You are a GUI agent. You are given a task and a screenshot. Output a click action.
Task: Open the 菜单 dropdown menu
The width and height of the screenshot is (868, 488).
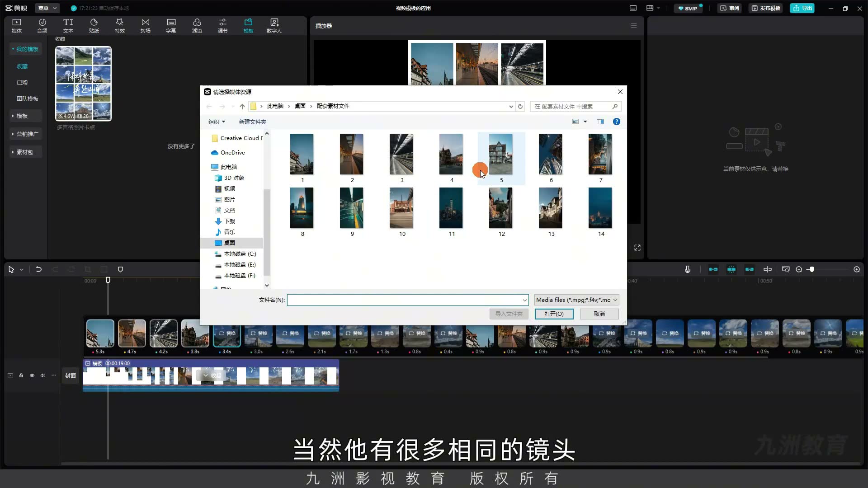(47, 8)
